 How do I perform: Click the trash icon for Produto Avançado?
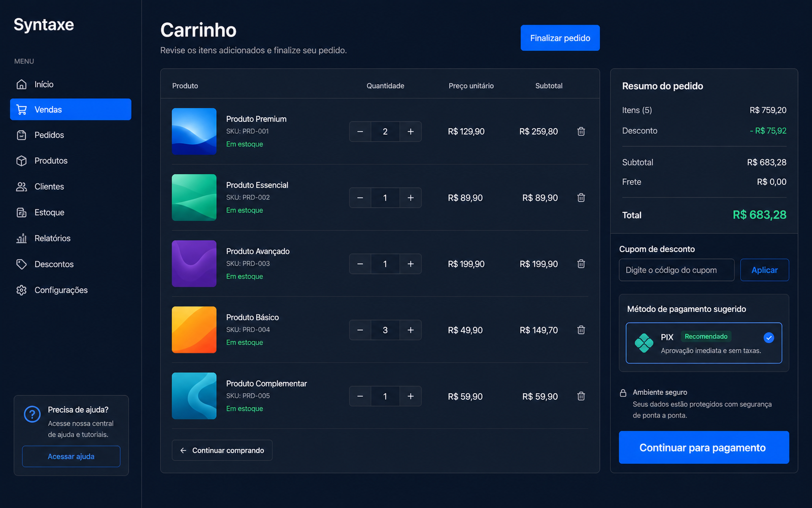point(581,264)
